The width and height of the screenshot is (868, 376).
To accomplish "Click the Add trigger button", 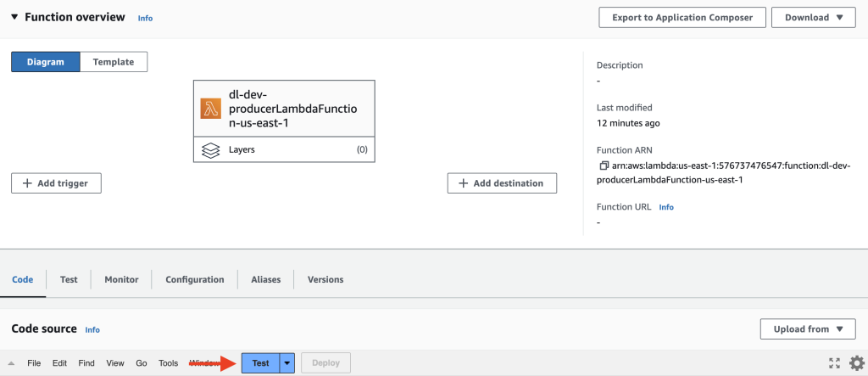I will coord(56,183).
